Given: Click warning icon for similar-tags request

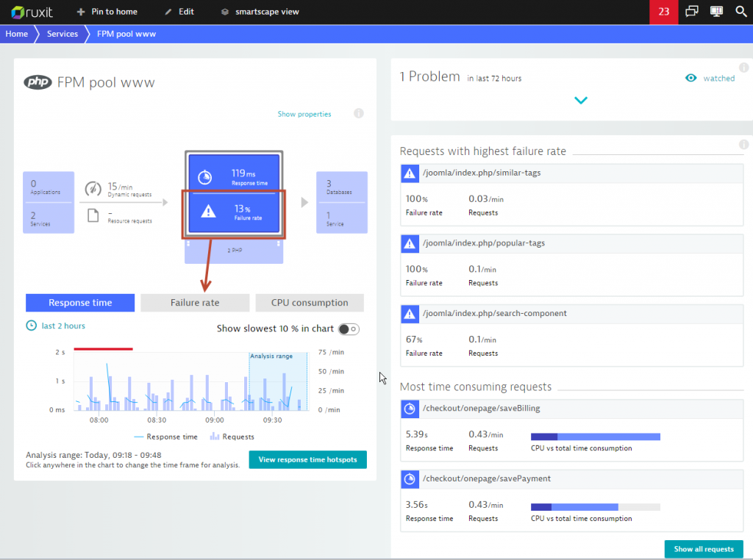Looking at the screenshot, I should (x=410, y=173).
